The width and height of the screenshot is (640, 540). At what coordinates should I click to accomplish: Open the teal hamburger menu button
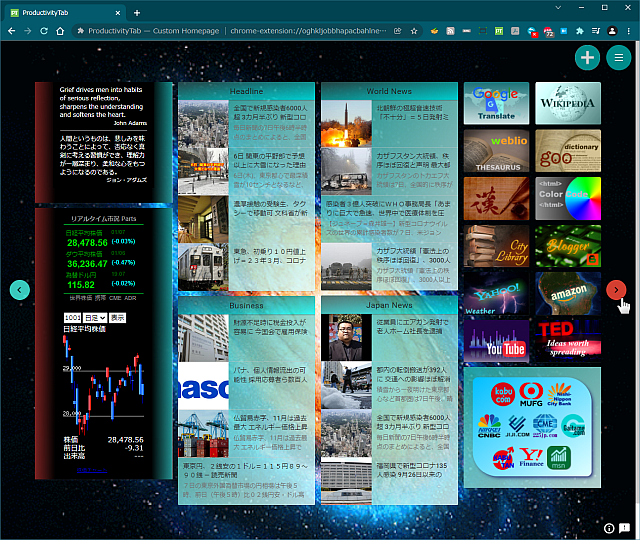619,58
